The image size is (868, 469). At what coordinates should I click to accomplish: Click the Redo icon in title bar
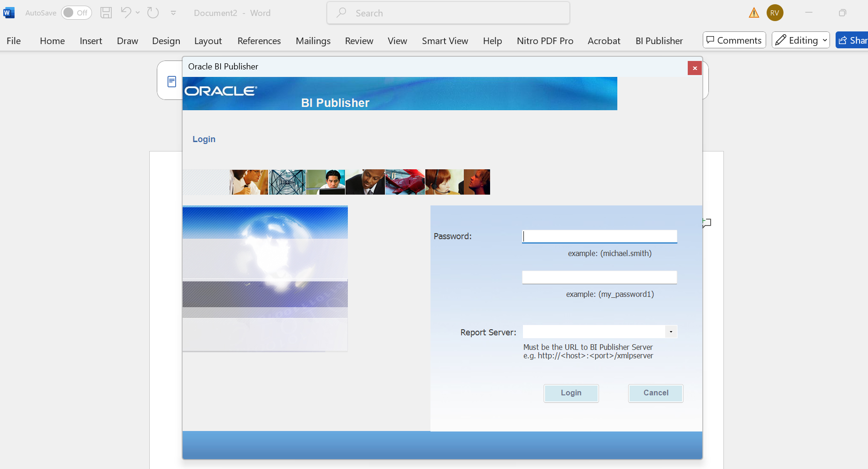pyautogui.click(x=153, y=13)
